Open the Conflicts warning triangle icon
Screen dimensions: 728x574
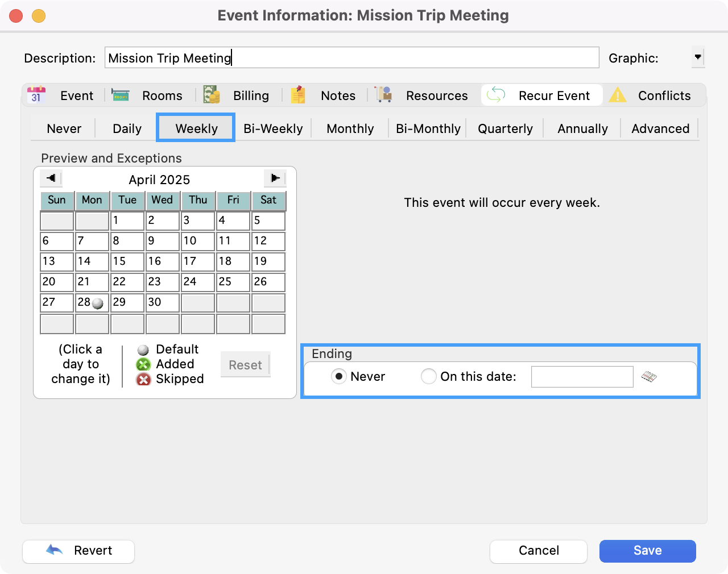pyautogui.click(x=618, y=95)
